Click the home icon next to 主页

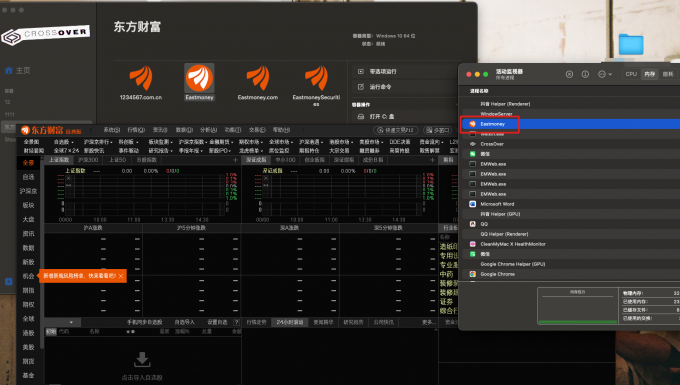pos(9,70)
